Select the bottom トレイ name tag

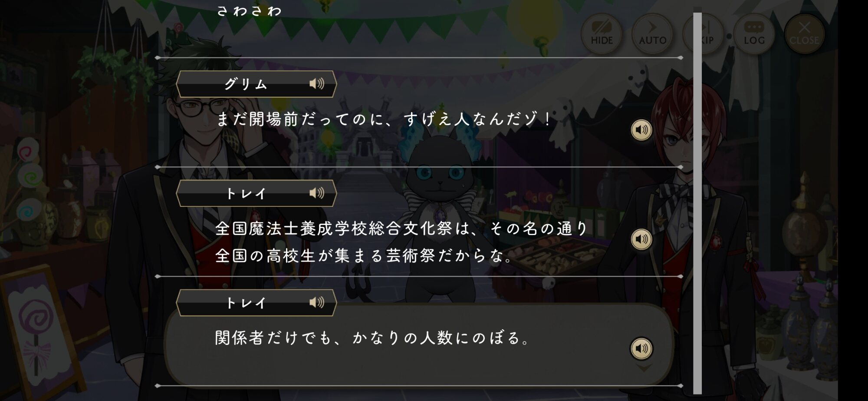tap(256, 303)
